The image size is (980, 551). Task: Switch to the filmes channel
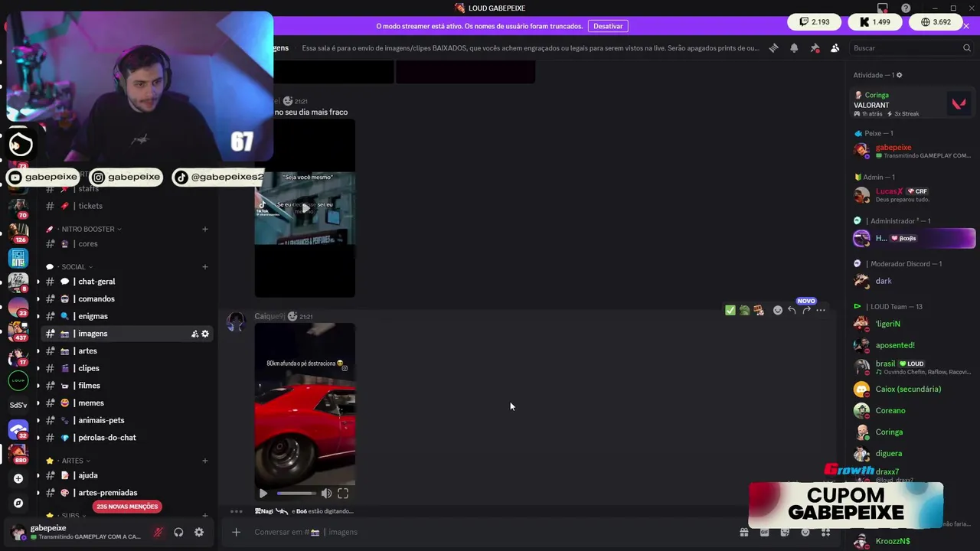(126, 386)
